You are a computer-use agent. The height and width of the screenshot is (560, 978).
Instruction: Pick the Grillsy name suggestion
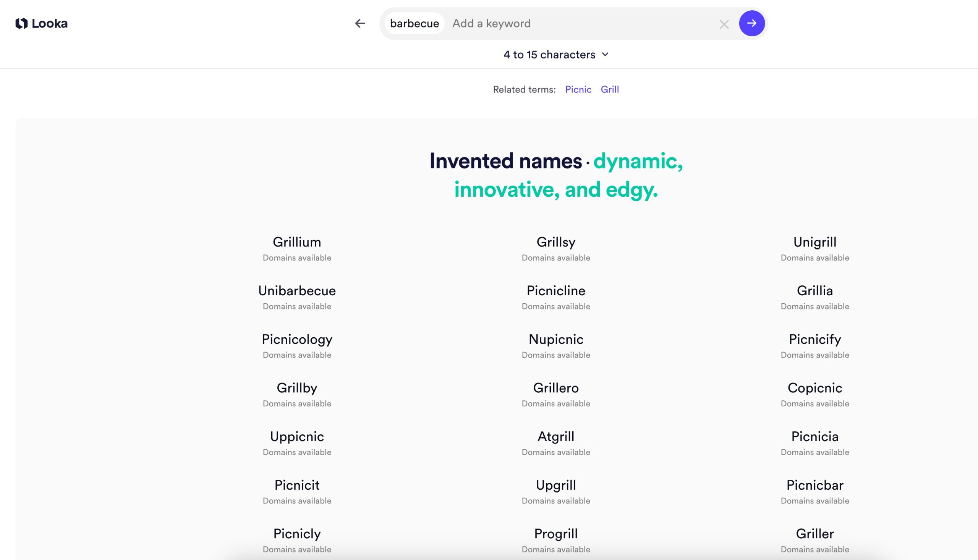coord(556,242)
